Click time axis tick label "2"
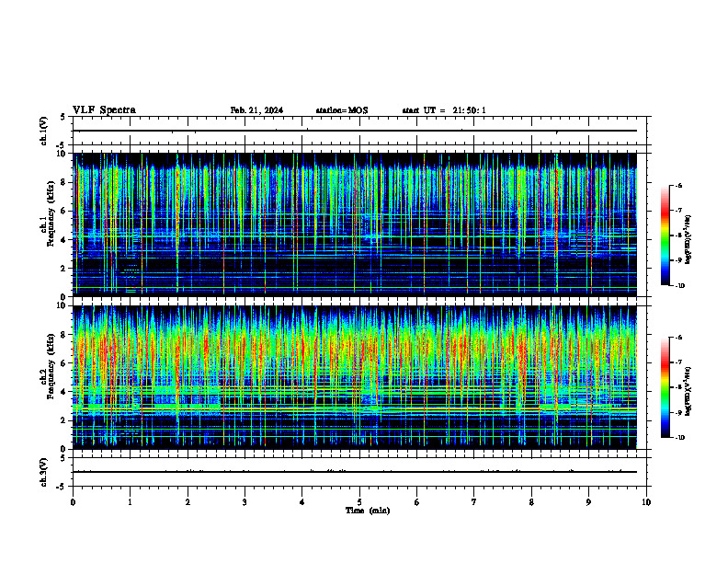 [x=188, y=502]
